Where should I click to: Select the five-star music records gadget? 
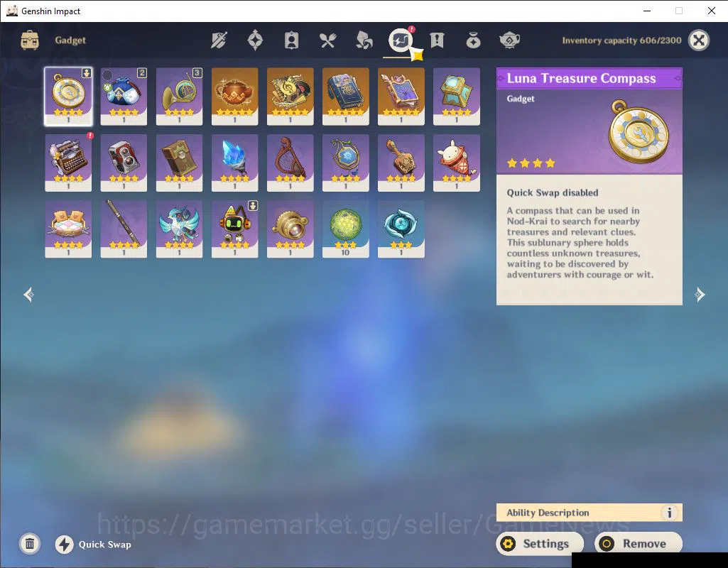point(290,97)
